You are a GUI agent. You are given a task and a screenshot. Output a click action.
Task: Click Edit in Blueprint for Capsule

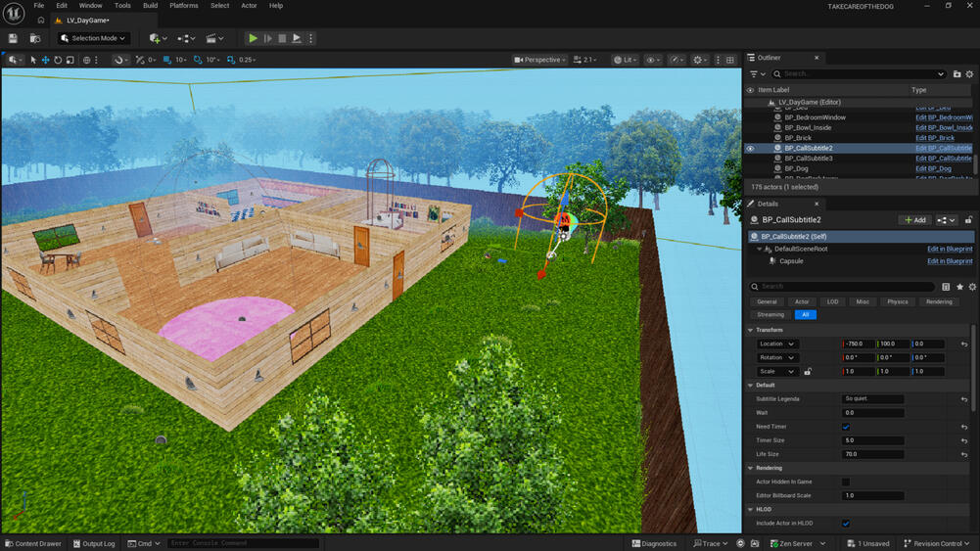point(950,261)
